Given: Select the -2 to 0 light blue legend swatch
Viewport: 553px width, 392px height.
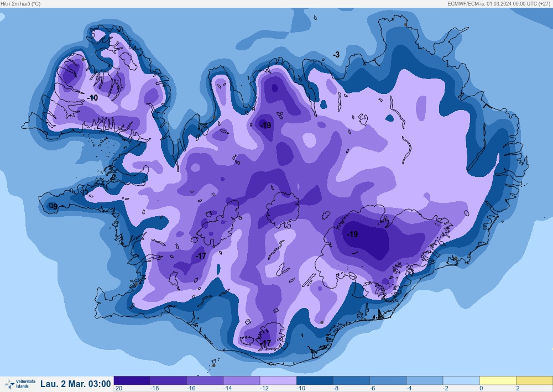Looking at the screenshot, I should click(461, 380).
